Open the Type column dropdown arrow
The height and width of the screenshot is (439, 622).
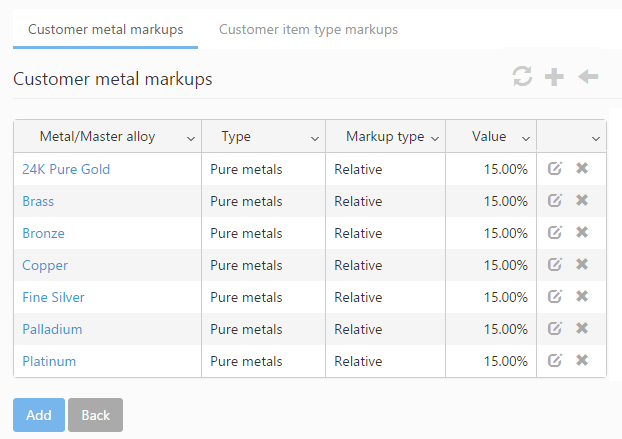[315, 138]
